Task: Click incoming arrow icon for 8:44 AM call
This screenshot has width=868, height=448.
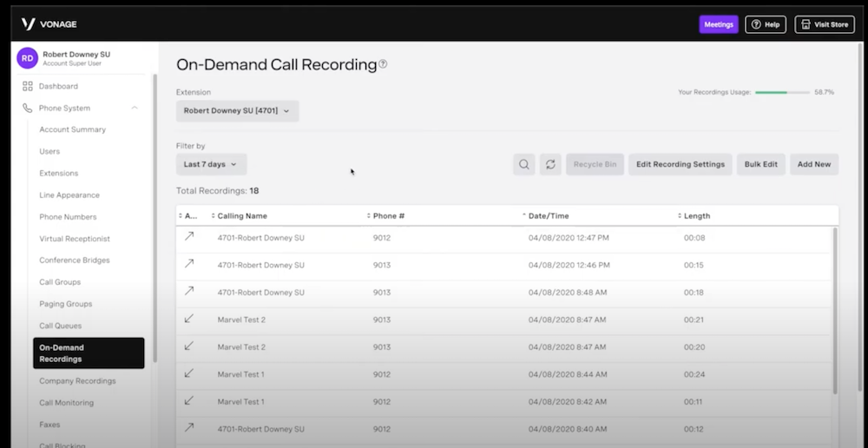Action: 188,373
